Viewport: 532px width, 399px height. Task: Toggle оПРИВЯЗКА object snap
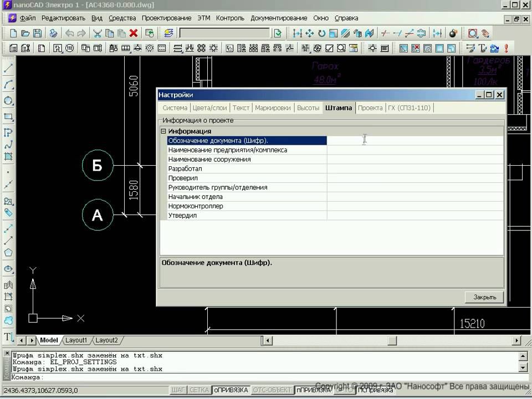click(x=231, y=390)
